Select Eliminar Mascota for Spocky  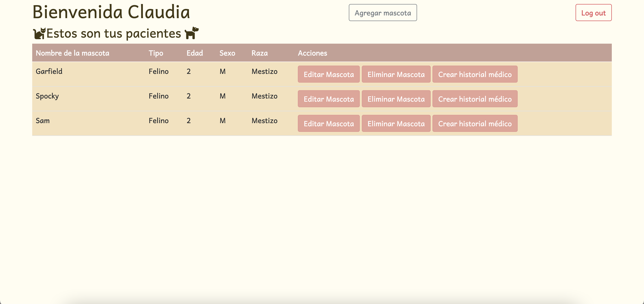click(x=396, y=98)
